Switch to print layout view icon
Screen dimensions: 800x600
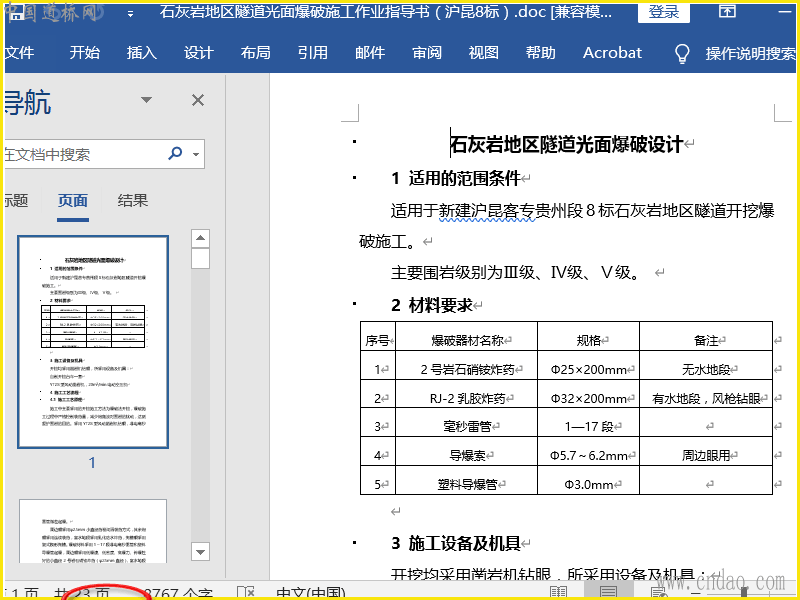(607, 593)
